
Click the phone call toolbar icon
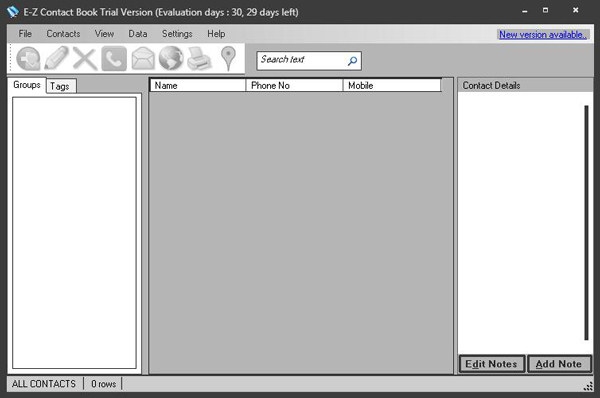click(x=114, y=59)
